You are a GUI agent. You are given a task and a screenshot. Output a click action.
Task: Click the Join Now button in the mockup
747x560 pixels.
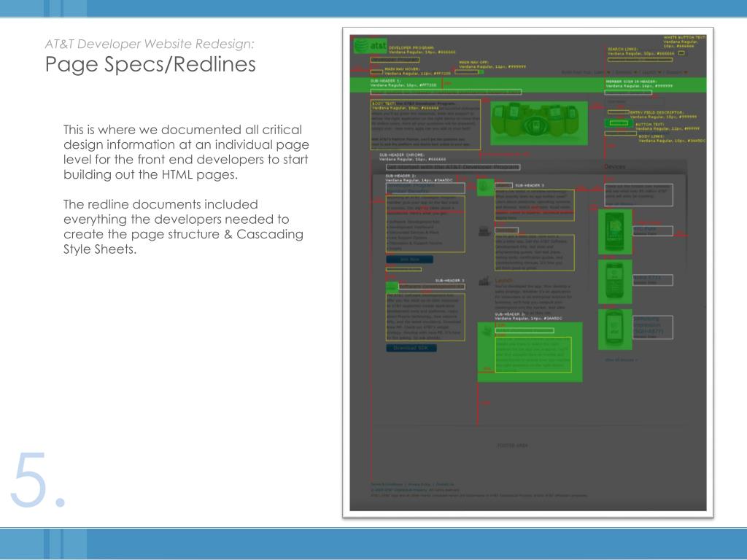click(x=410, y=260)
